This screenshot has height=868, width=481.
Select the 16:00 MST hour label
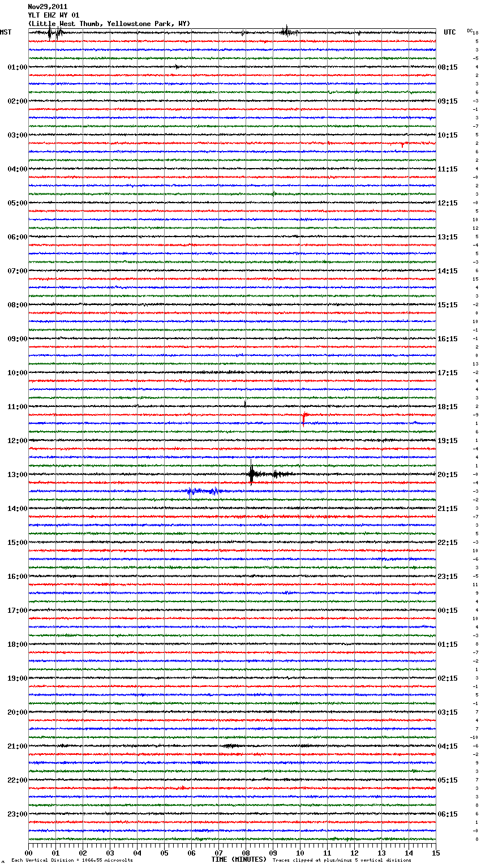click(x=18, y=577)
